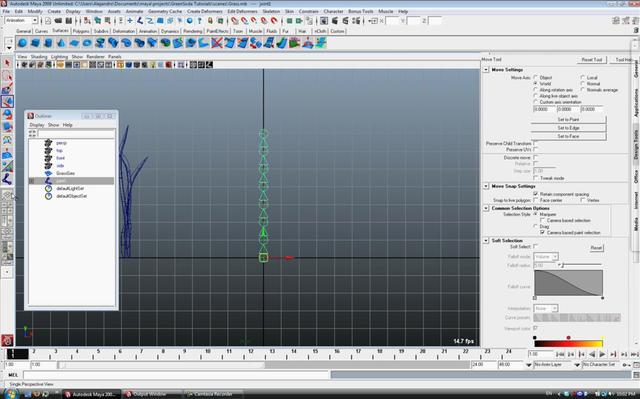640x399 pixels.
Task: Click the joint icon in the status line
Action: pos(140,20)
